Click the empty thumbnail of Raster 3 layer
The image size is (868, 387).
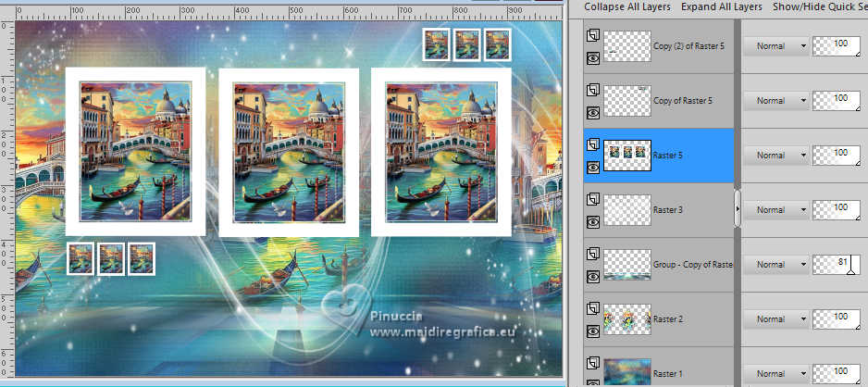(627, 210)
